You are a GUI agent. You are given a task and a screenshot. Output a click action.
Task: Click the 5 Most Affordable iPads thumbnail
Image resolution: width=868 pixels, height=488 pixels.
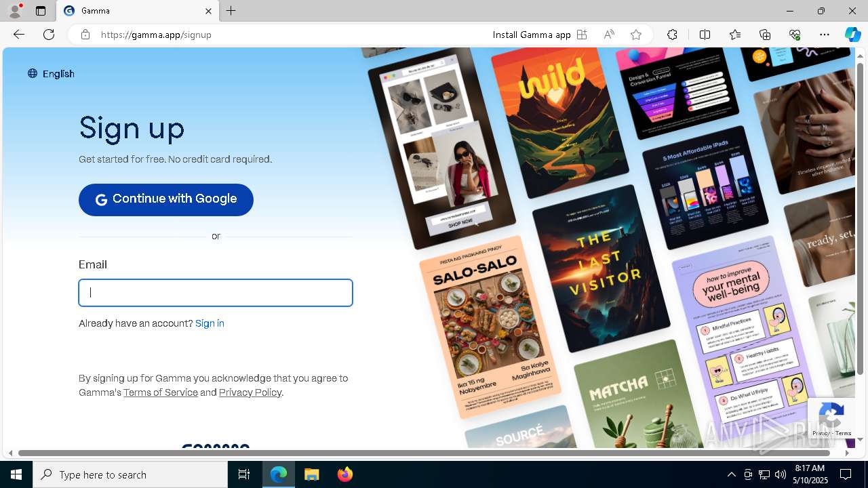pyautogui.click(x=705, y=187)
